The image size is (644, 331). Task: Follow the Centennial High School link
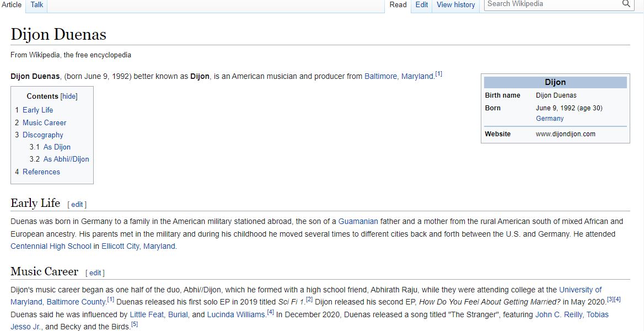[51, 246]
